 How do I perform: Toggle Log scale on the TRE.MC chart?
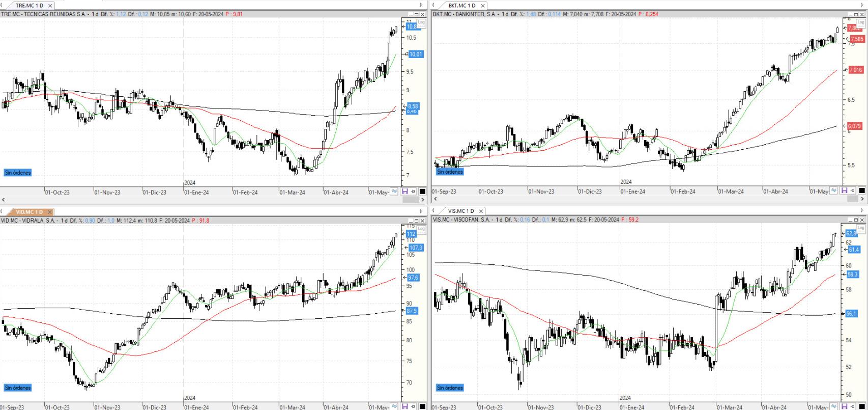(x=421, y=23)
